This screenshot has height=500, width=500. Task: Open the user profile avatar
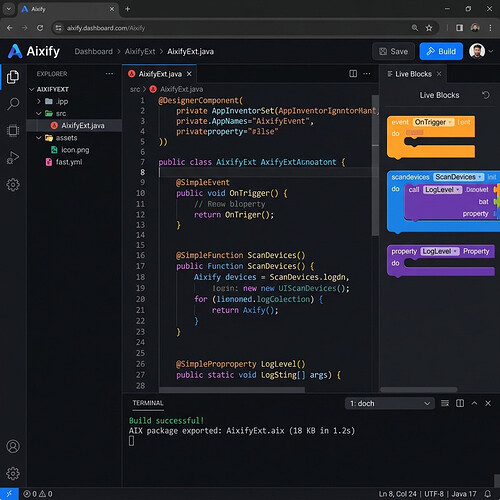click(477, 51)
